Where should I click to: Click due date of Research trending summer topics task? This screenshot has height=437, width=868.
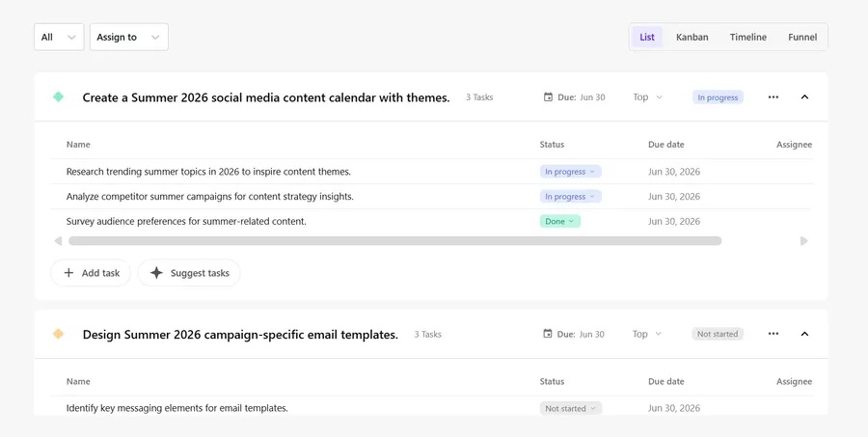[x=674, y=172]
